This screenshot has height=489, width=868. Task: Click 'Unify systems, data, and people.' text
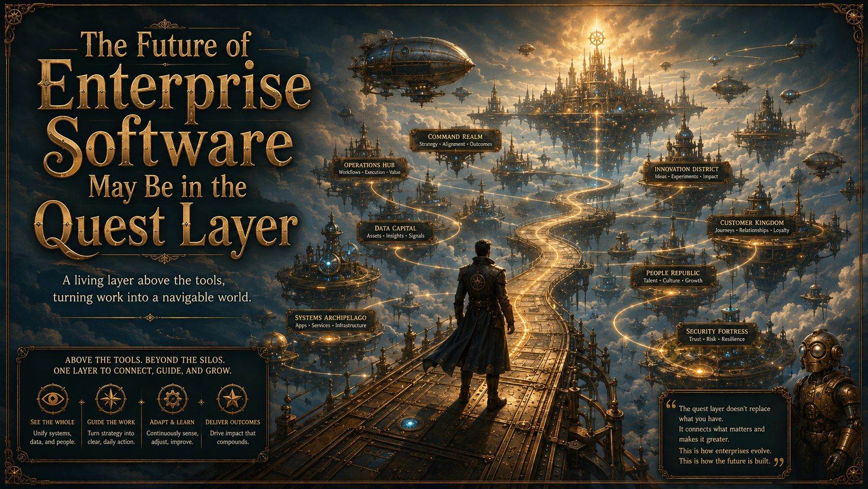click(53, 438)
